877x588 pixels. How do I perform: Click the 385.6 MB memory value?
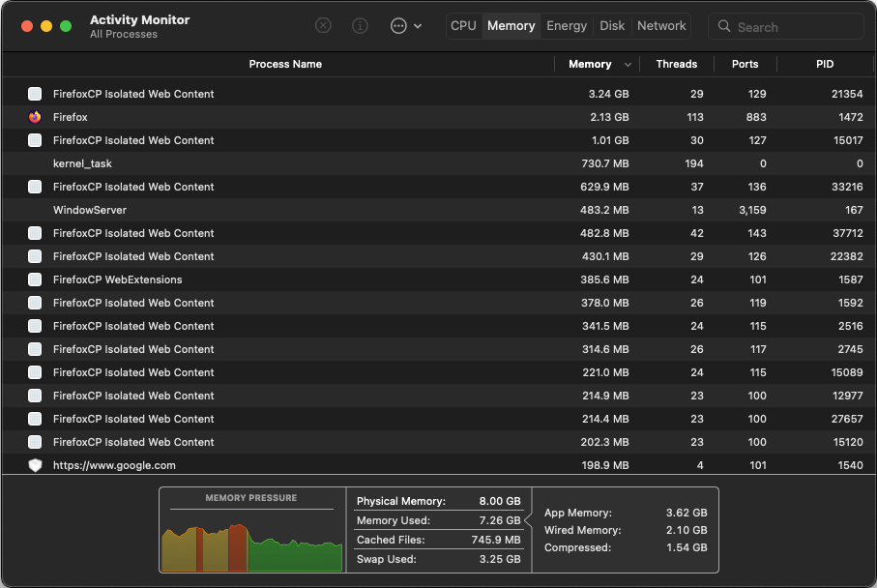tap(604, 279)
